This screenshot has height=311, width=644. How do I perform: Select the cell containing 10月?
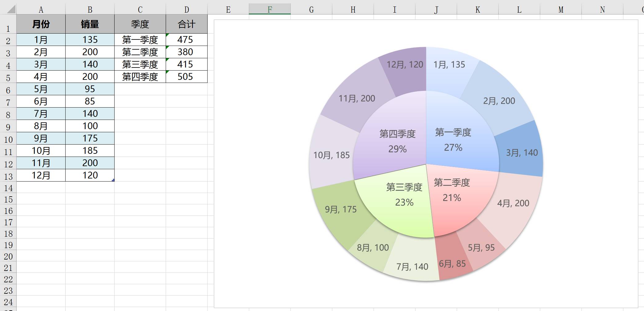pos(41,151)
